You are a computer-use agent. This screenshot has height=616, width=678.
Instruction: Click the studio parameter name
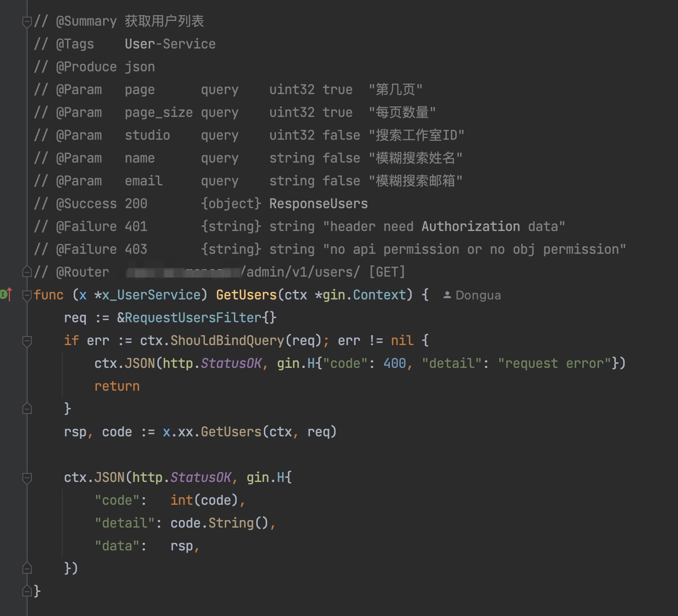pyautogui.click(x=147, y=135)
